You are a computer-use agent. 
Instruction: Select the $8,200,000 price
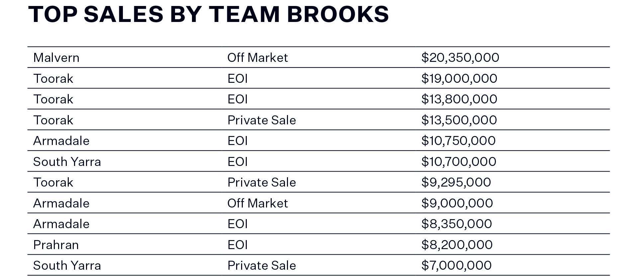[x=457, y=245]
